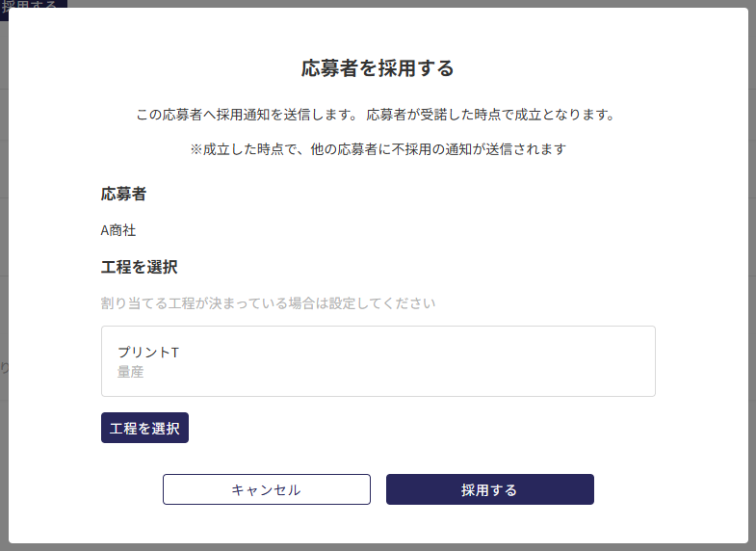
Task: Click the 量産 subtitle in the card
Action: [x=131, y=372]
